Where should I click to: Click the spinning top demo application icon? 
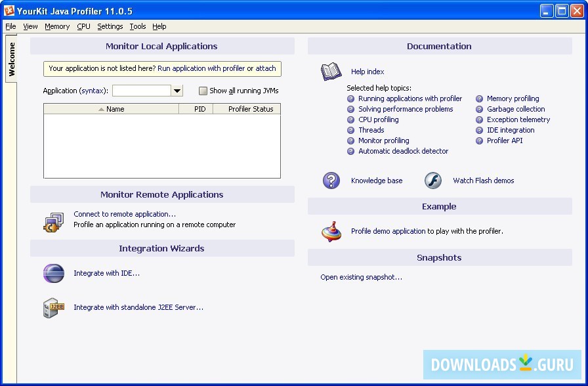[x=331, y=232]
